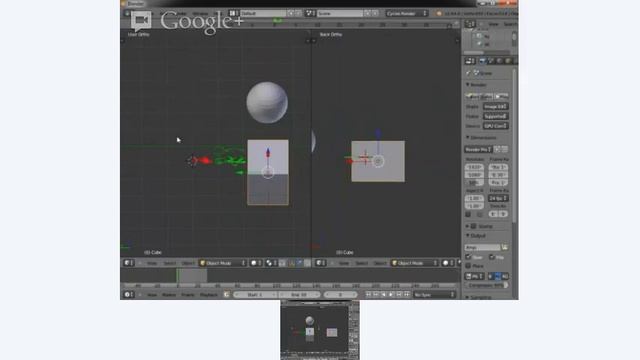The height and width of the screenshot is (360, 640).
Task: Click the Animation render button
Action: point(487,96)
